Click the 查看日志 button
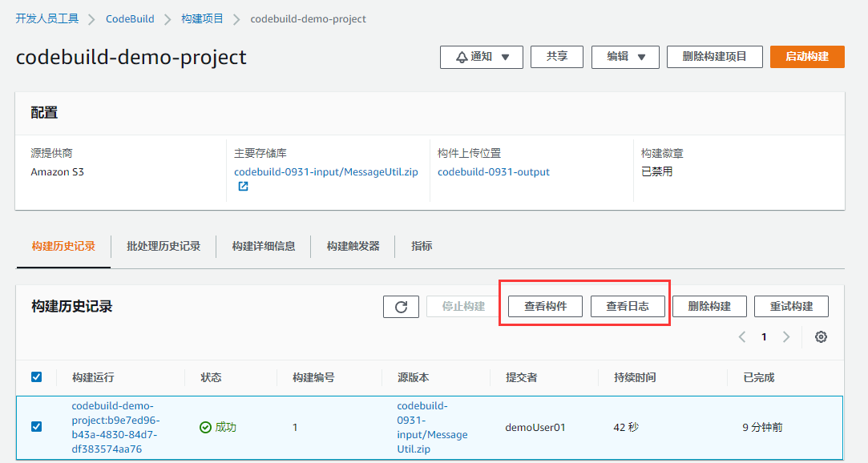Image resolution: width=868 pixels, height=463 pixels. [x=628, y=307]
